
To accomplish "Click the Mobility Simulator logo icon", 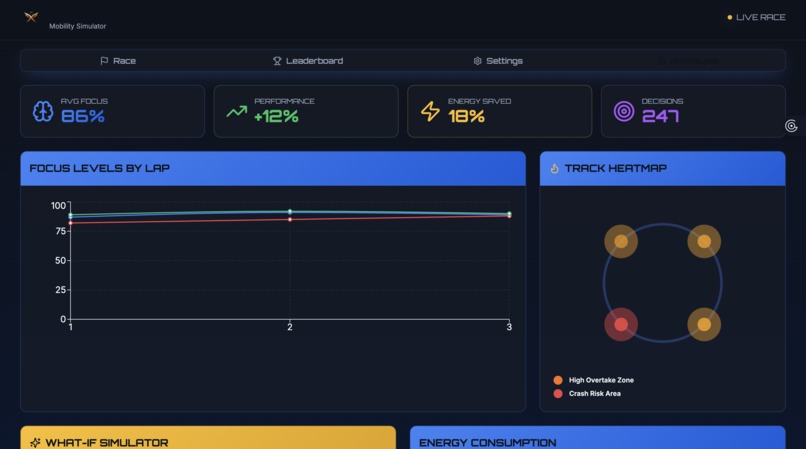I will point(31,17).
